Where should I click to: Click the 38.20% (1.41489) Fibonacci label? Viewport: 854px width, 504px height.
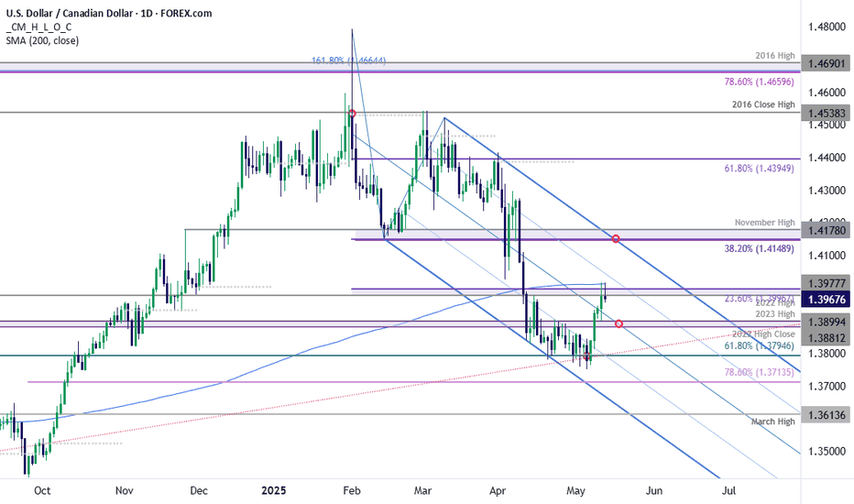(760, 248)
